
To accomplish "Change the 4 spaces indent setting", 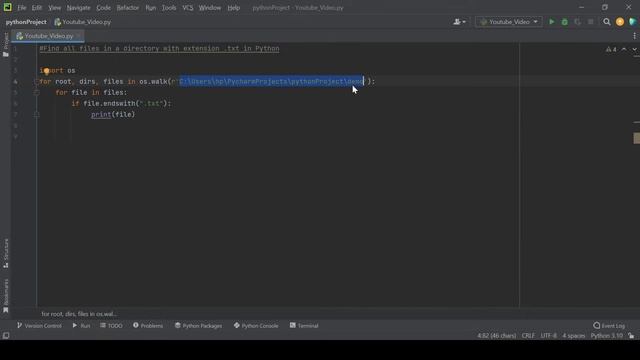I will click(573, 336).
